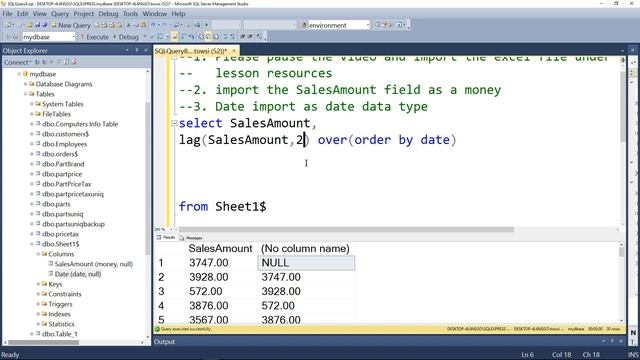The width and height of the screenshot is (640, 360).
Task: Click Connect in Object Explorer
Action: (x=17, y=62)
